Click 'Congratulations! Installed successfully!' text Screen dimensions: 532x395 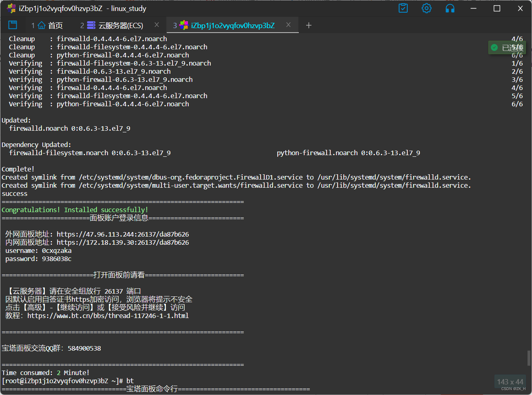click(x=75, y=210)
